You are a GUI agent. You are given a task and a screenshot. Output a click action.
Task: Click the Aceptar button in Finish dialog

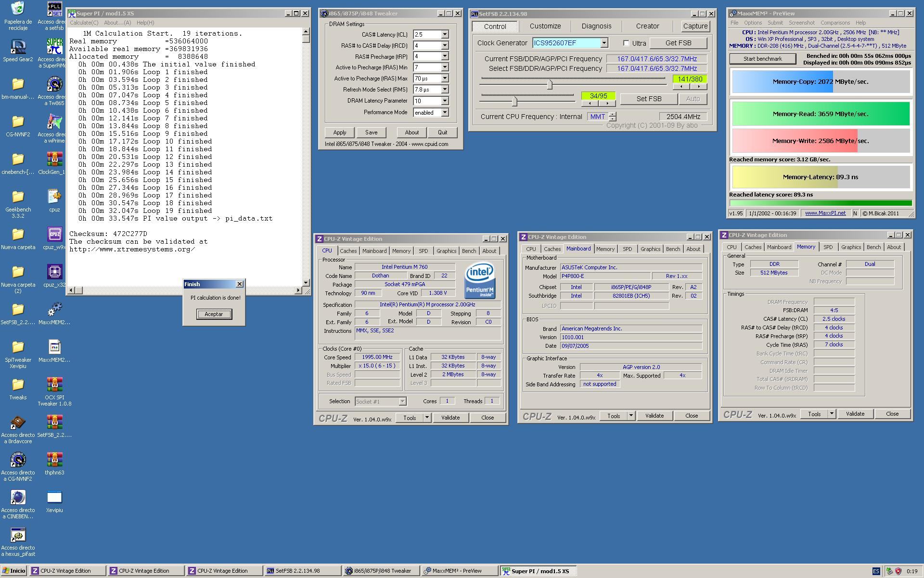[x=214, y=314]
